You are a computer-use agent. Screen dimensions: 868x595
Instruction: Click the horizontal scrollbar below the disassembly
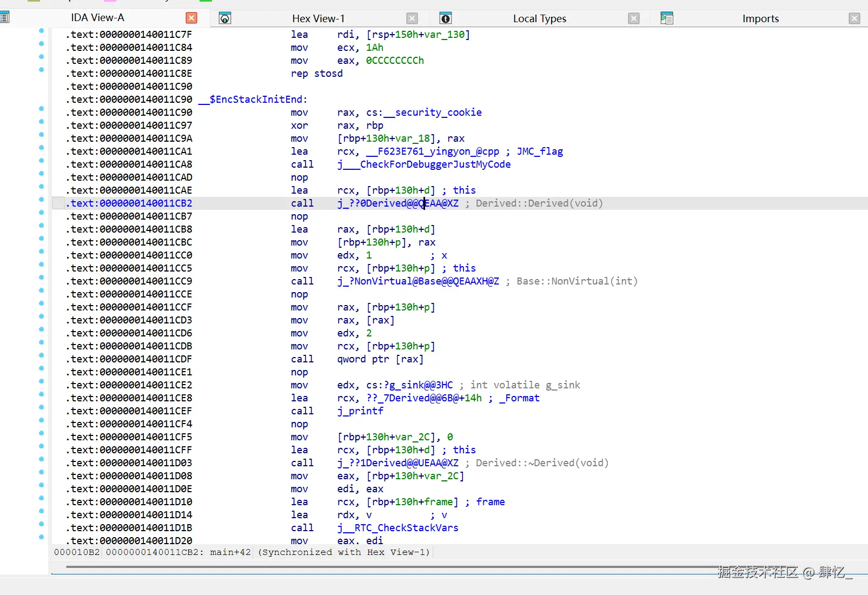[x=379, y=567]
